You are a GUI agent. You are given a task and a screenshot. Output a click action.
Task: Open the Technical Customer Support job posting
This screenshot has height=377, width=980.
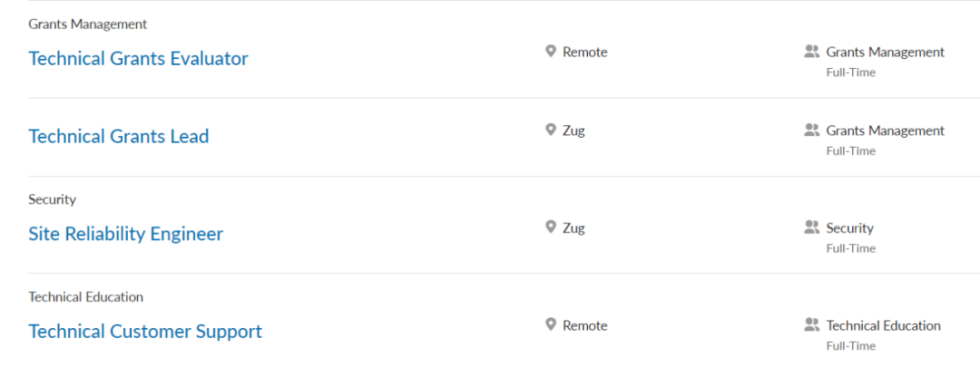tap(145, 332)
